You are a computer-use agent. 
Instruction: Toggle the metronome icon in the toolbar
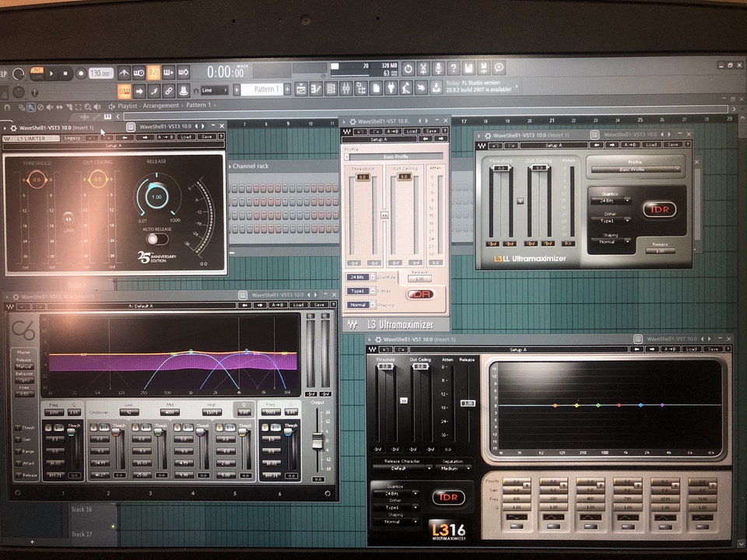124,72
